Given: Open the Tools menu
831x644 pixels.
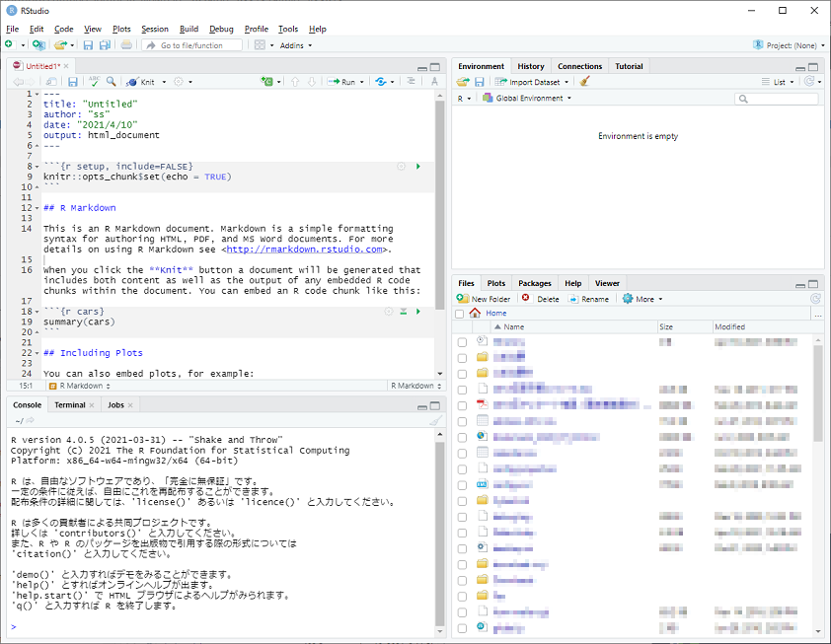Looking at the screenshot, I should click(288, 30).
